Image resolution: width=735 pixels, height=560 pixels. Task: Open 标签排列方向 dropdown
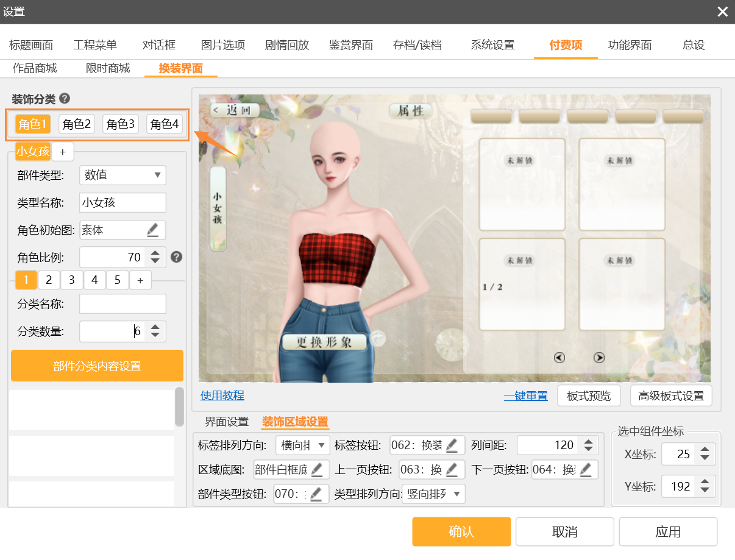pos(302,445)
